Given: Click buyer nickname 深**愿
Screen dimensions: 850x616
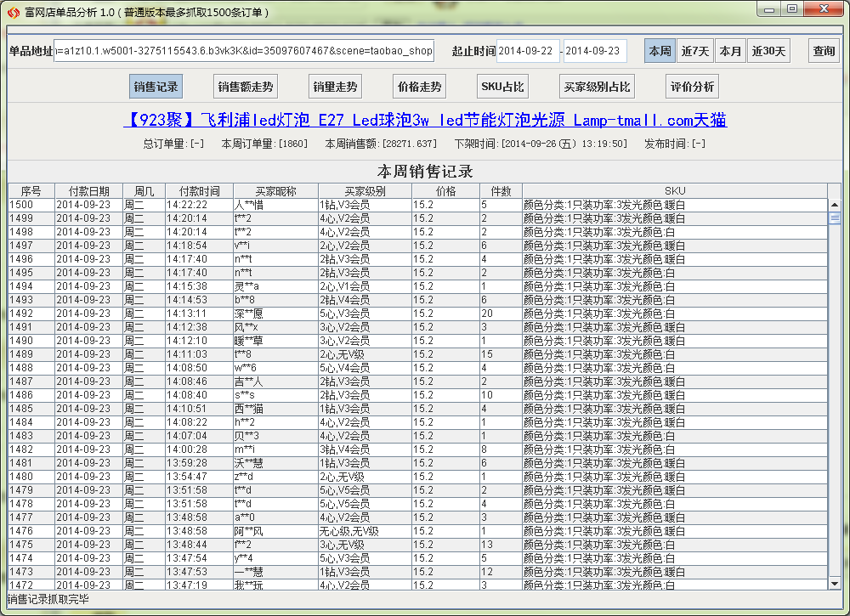Looking at the screenshot, I should 275,314.
